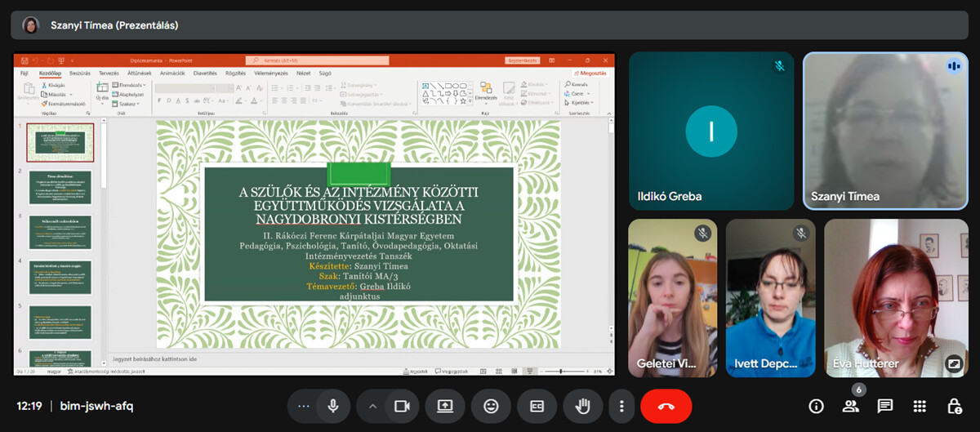Click the red Leave call button
980x432 pixels.
[x=666, y=406]
